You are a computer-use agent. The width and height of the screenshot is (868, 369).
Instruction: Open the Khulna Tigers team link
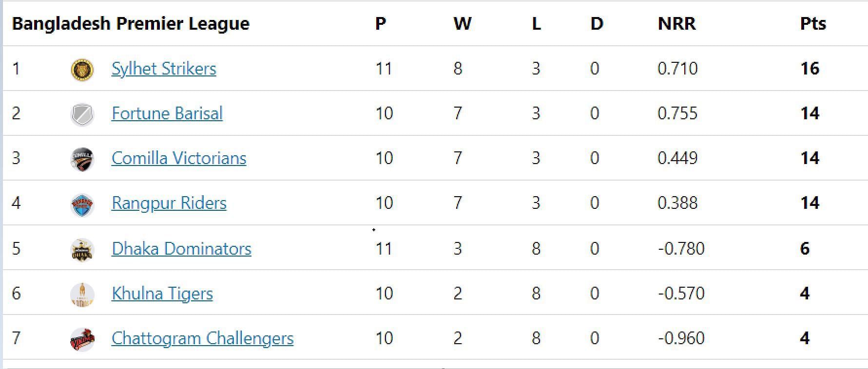[x=162, y=294]
